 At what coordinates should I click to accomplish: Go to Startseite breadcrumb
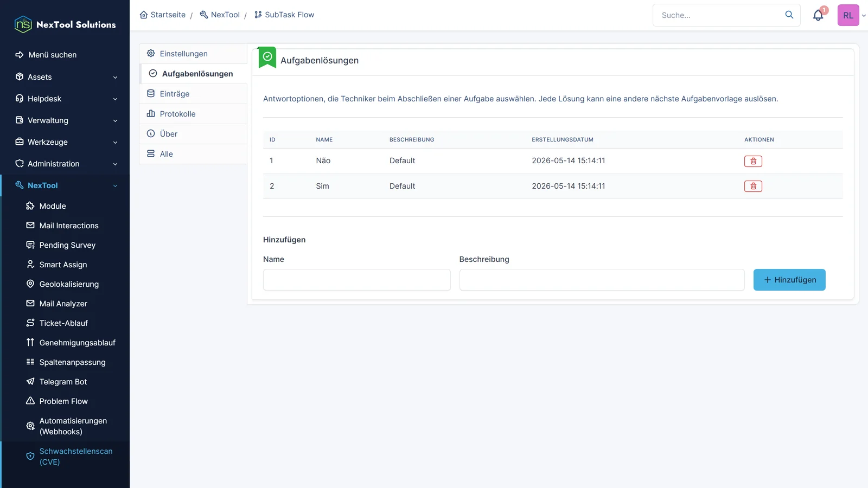(163, 15)
